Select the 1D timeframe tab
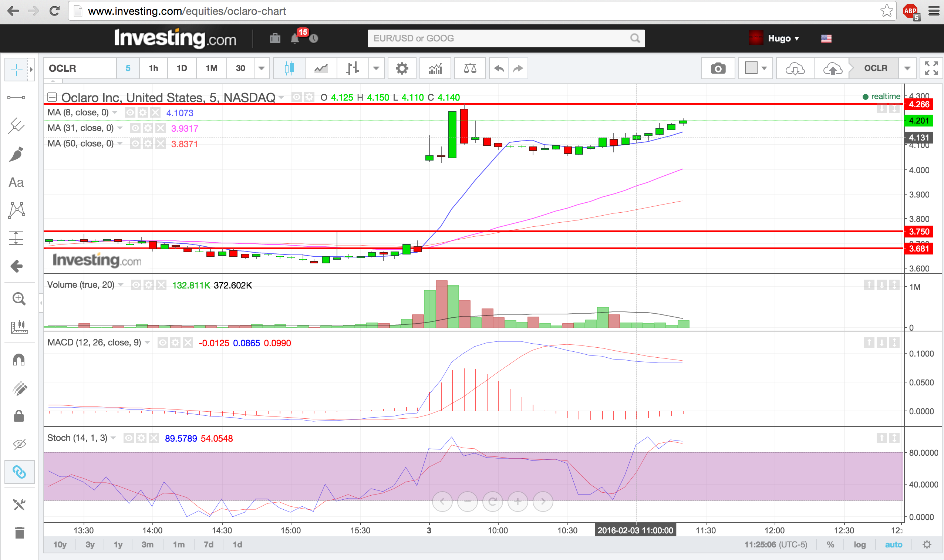944x560 pixels. 182,68
